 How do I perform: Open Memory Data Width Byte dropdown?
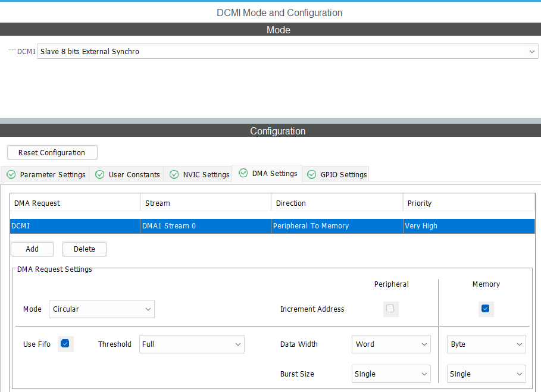pyautogui.click(x=486, y=344)
